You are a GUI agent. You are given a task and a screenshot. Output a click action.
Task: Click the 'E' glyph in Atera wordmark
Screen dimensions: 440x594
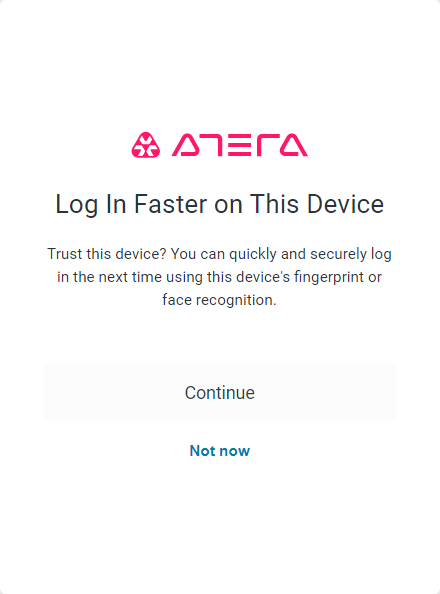[239, 145]
